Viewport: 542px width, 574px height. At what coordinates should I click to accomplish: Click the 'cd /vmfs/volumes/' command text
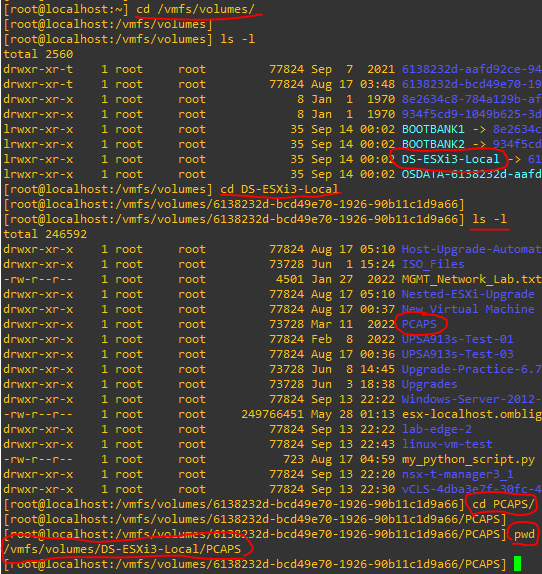(x=195, y=9)
